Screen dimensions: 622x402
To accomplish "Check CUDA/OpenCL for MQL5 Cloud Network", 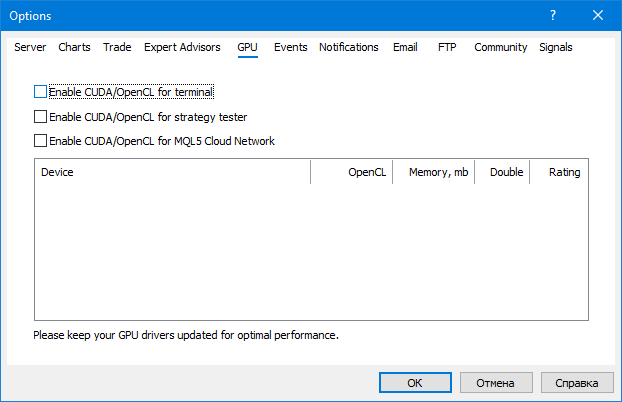I will pos(41,141).
